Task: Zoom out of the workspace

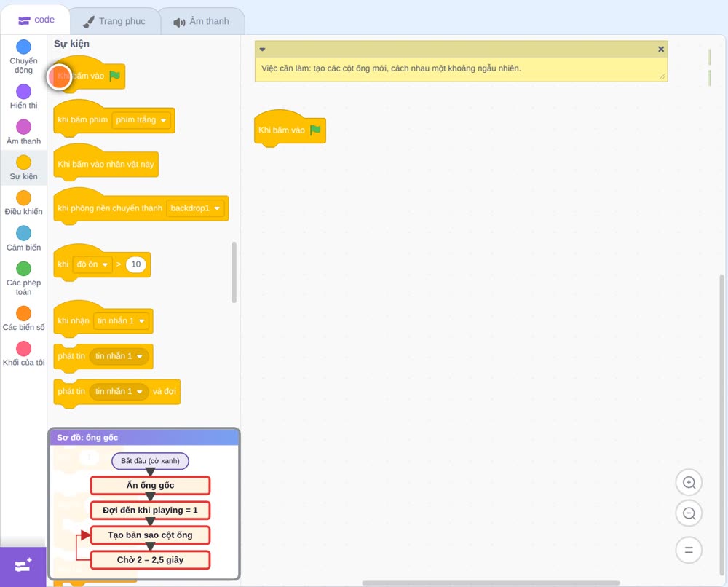Action: (689, 513)
